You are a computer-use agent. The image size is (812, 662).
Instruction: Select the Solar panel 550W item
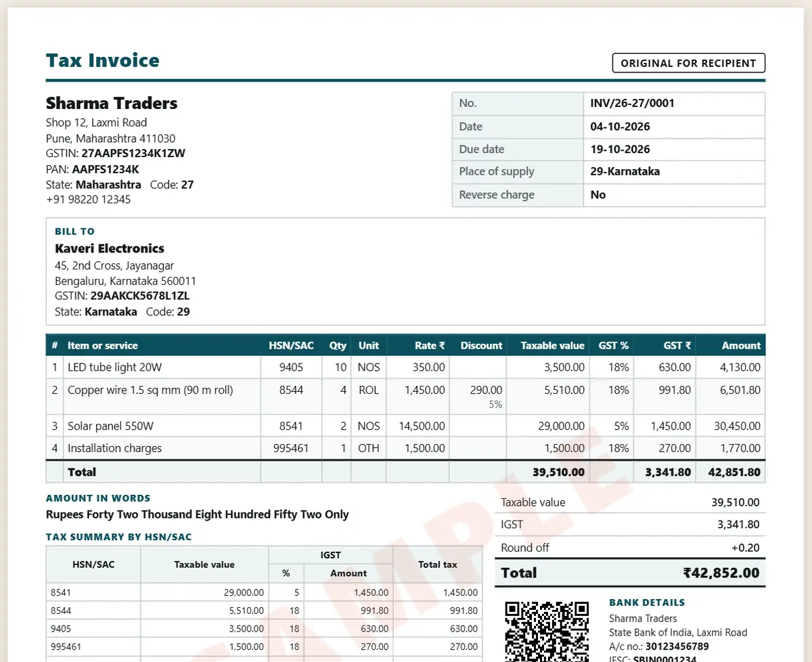click(110, 426)
